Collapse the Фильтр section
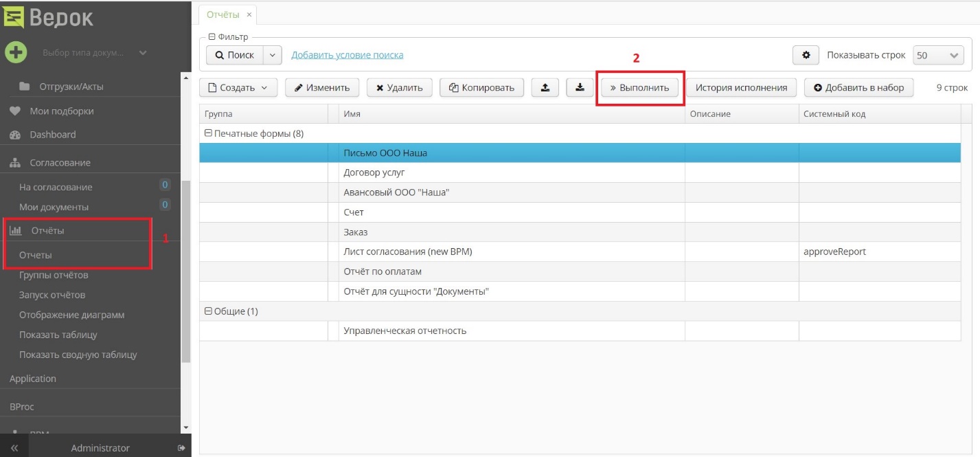This screenshot has width=980, height=457. (212, 37)
